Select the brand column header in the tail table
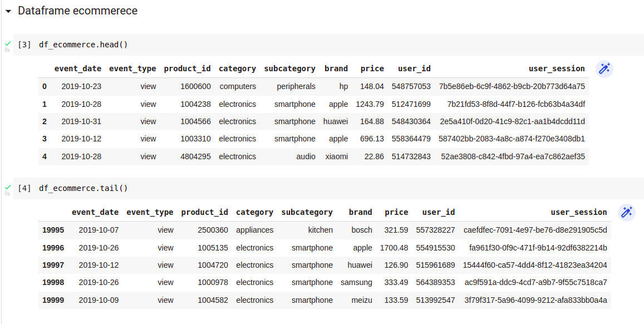Screen dimensions: 644x324 pyautogui.click(x=360, y=212)
